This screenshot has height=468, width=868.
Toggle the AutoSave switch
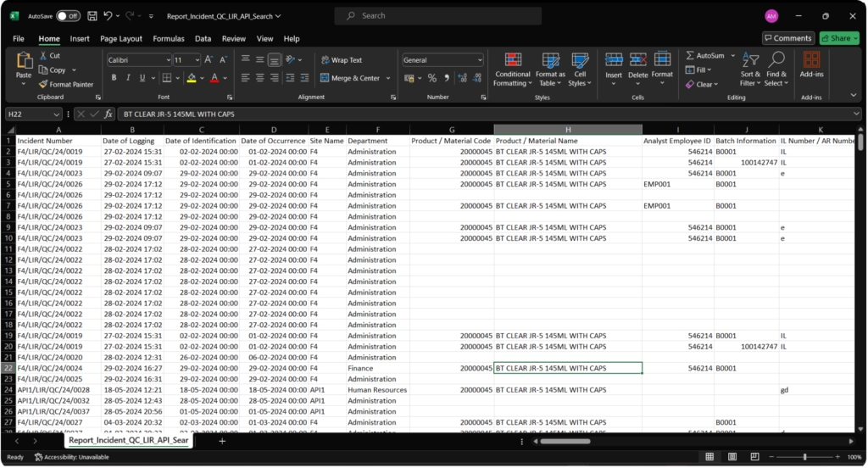[68, 16]
